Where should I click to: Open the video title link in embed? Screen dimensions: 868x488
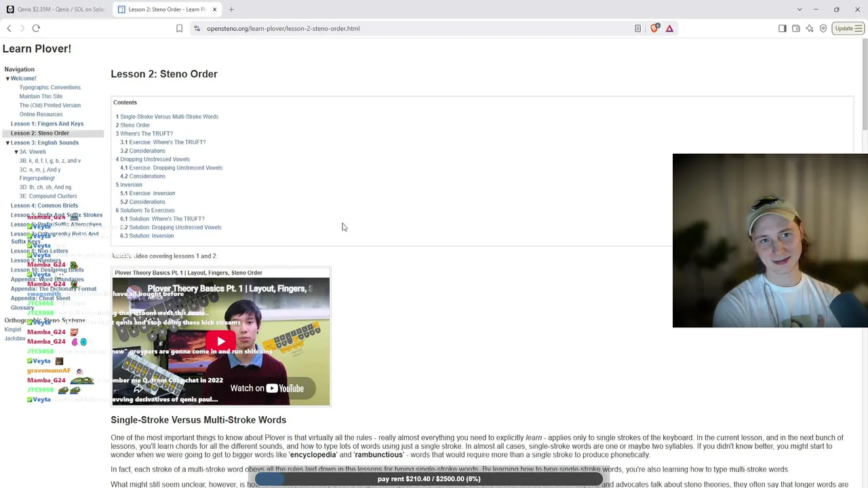pos(229,289)
